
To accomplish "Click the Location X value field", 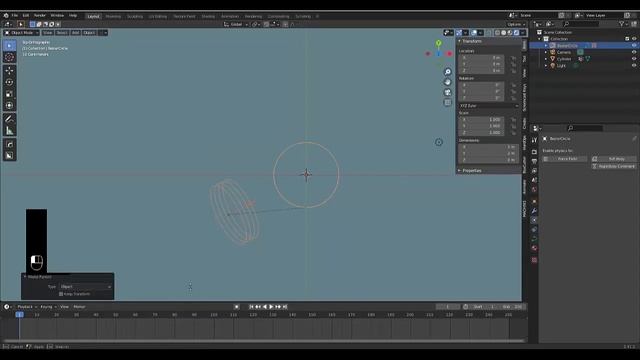I will [481, 58].
